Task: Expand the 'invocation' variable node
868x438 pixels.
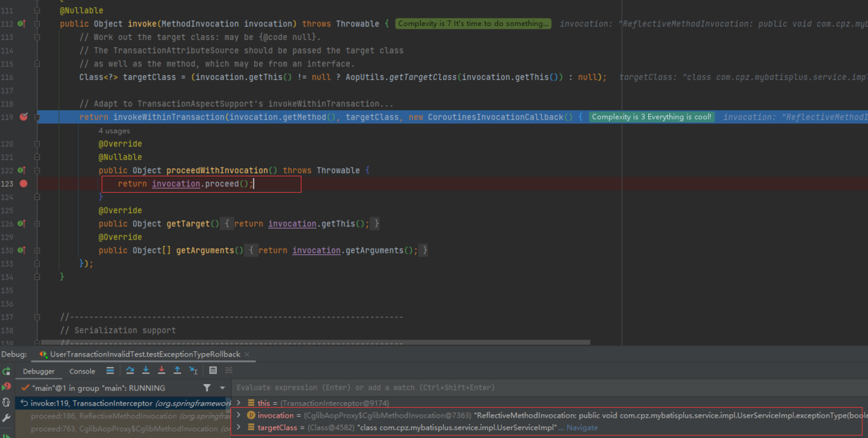Action: 239,416
